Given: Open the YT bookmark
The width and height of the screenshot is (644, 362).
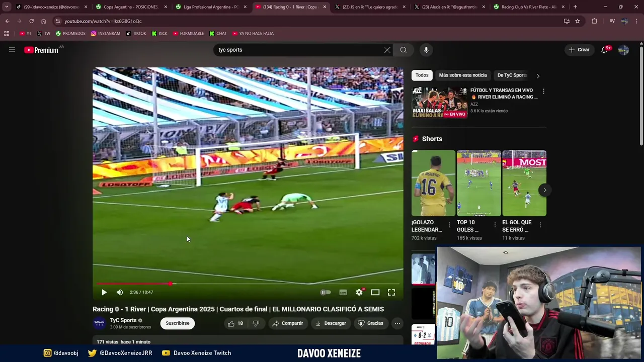Looking at the screenshot, I should [25, 34].
